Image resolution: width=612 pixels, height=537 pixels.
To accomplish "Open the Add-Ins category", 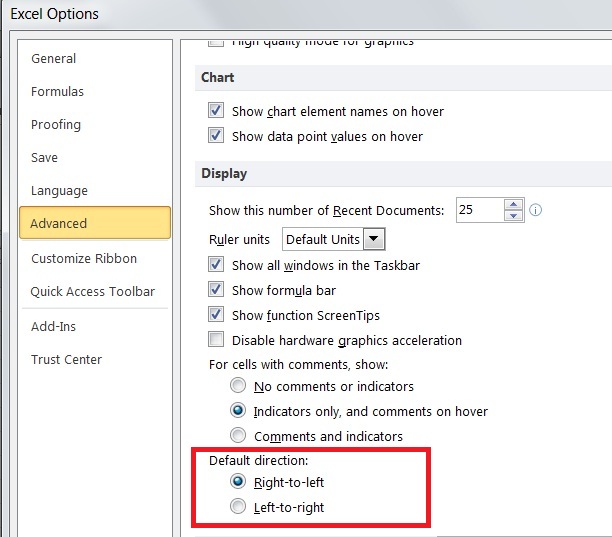I will (x=53, y=326).
